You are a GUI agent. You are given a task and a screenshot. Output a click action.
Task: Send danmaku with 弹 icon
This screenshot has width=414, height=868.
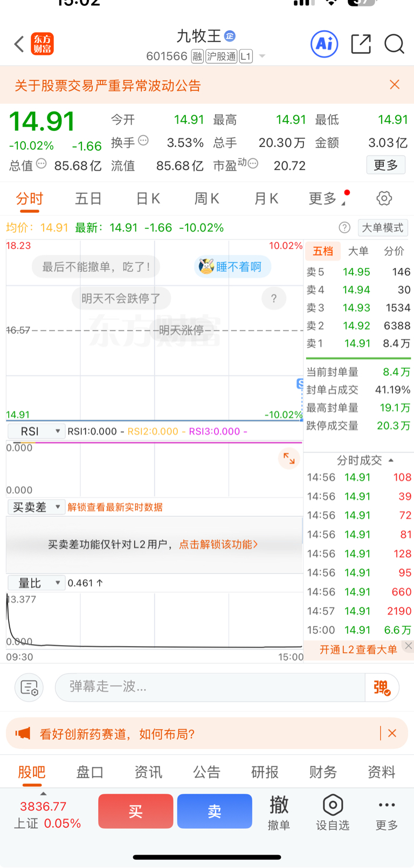(x=382, y=688)
